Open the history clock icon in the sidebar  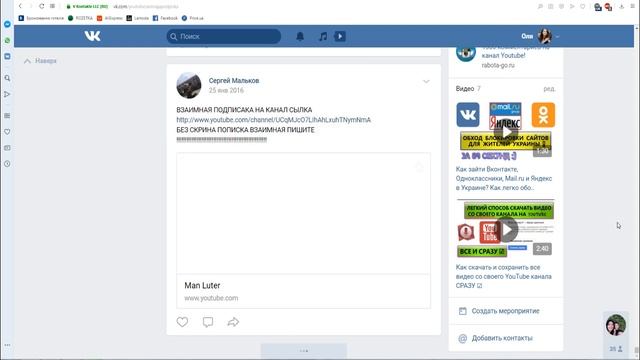pyautogui.click(x=7, y=164)
